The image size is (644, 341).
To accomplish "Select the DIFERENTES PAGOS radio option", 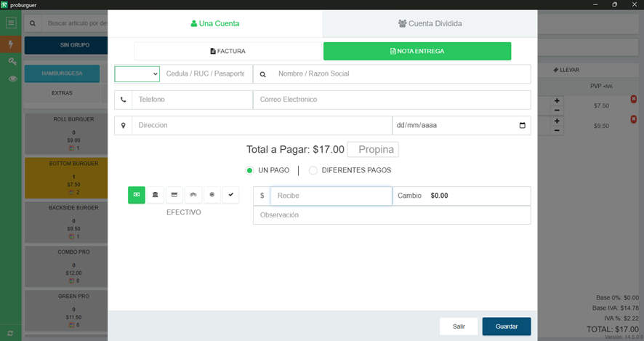I will coord(313,170).
